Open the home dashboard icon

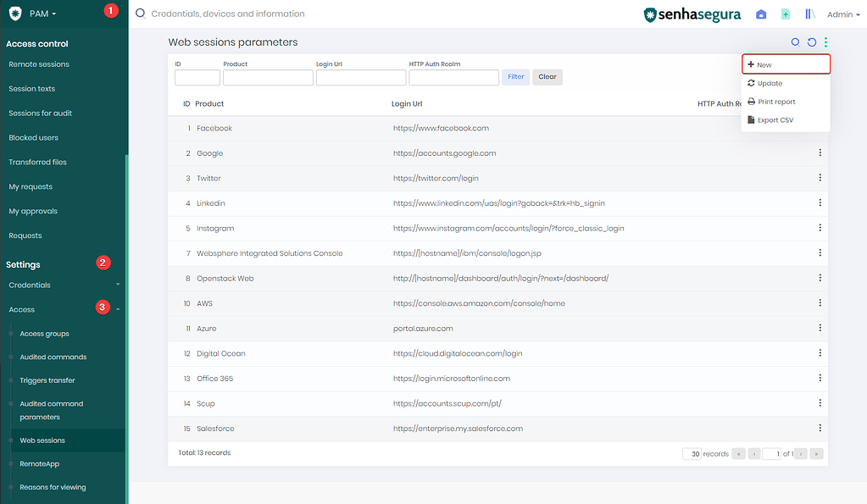[x=760, y=14]
